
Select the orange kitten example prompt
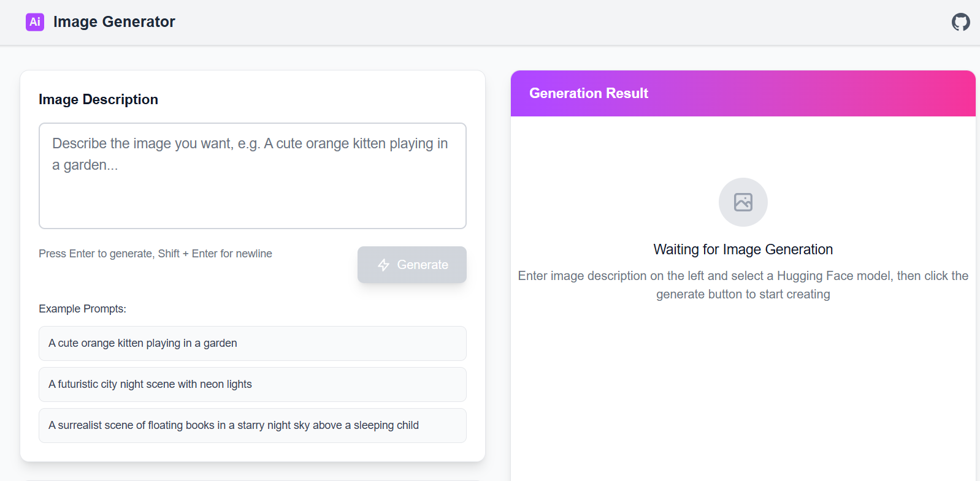click(x=253, y=343)
